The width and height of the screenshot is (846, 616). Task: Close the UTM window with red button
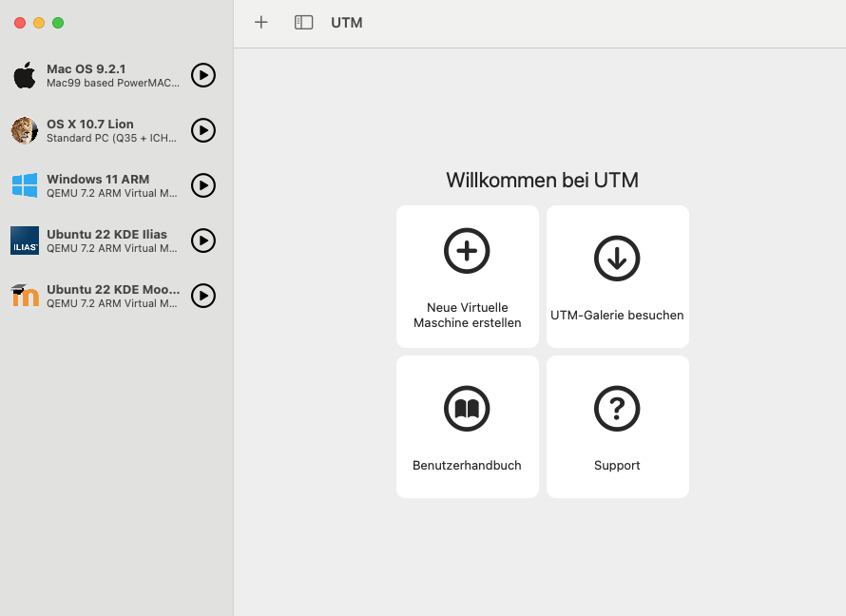coord(20,23)
